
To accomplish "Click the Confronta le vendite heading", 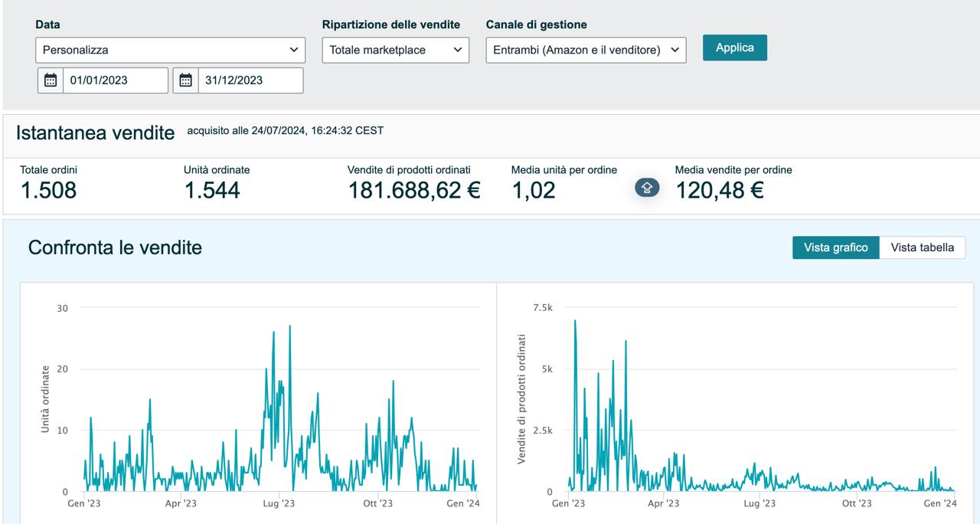I will (115, 247).
